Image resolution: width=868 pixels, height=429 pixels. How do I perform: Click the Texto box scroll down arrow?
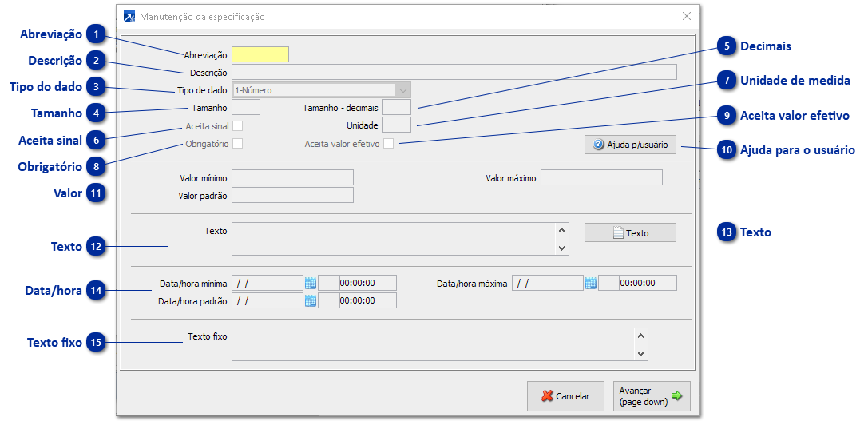click(x=562, y=248)
